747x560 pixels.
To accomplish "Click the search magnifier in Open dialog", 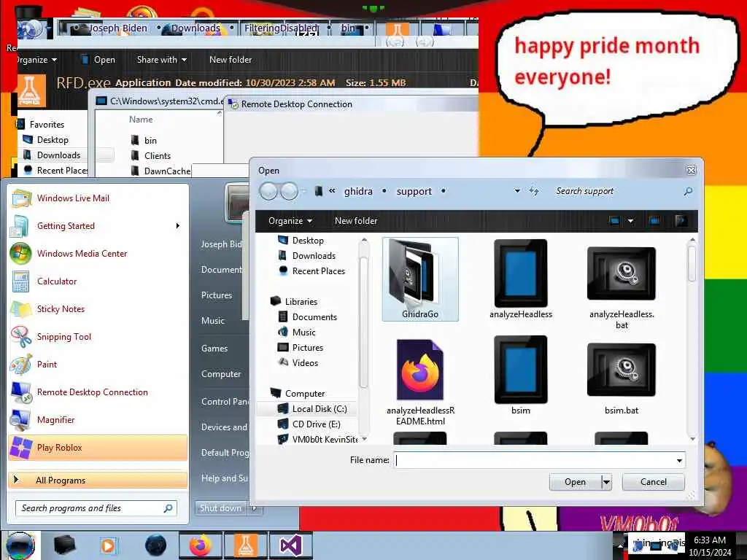I will click(x=688, y=191).
